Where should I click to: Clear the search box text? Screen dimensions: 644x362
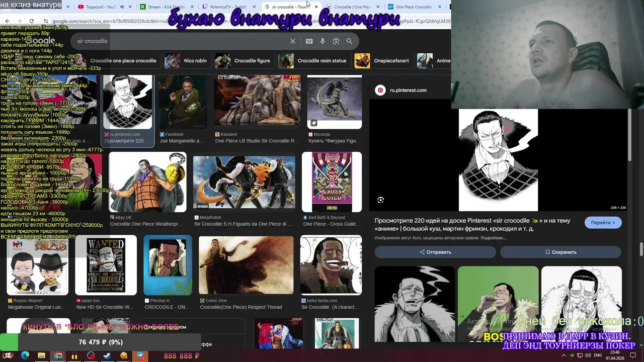293,41
